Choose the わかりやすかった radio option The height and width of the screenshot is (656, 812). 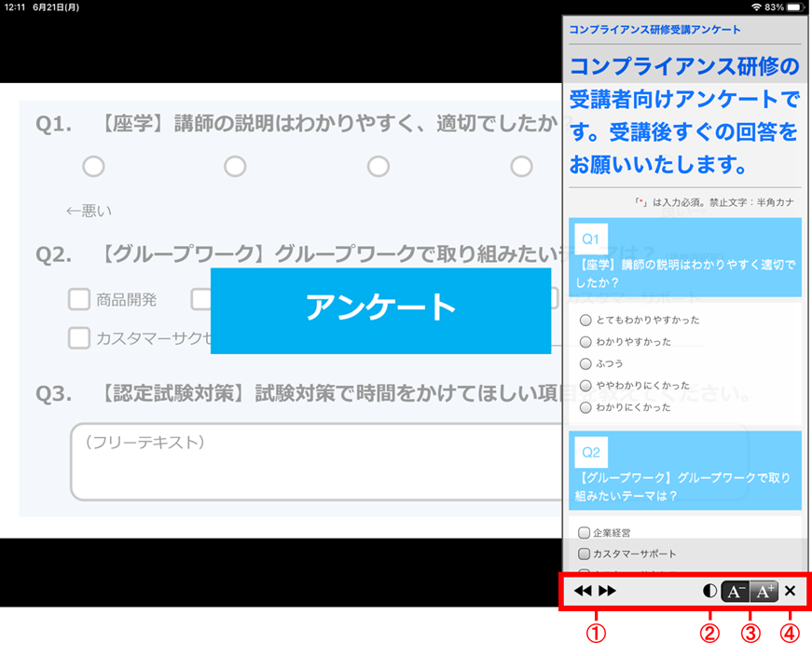click(585, 342)
